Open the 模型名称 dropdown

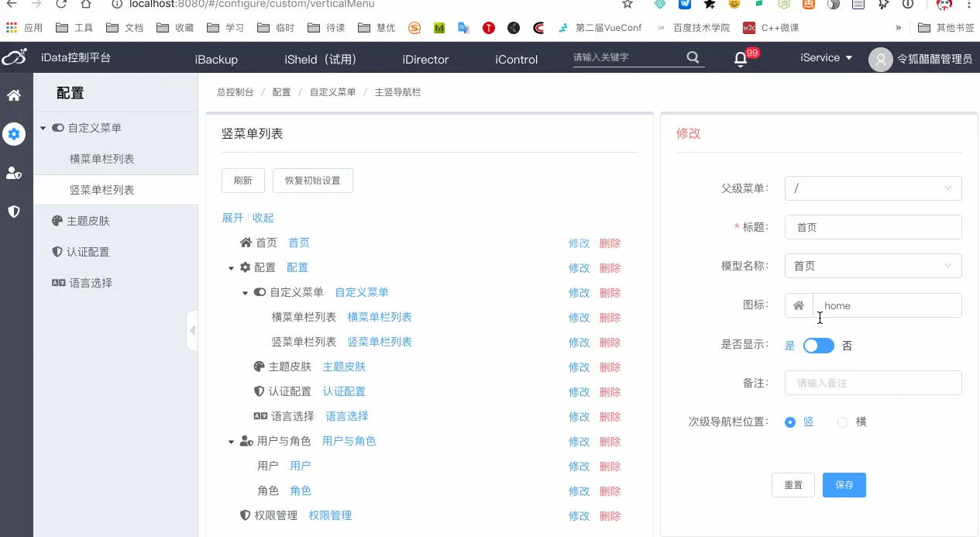coord(873,266)
